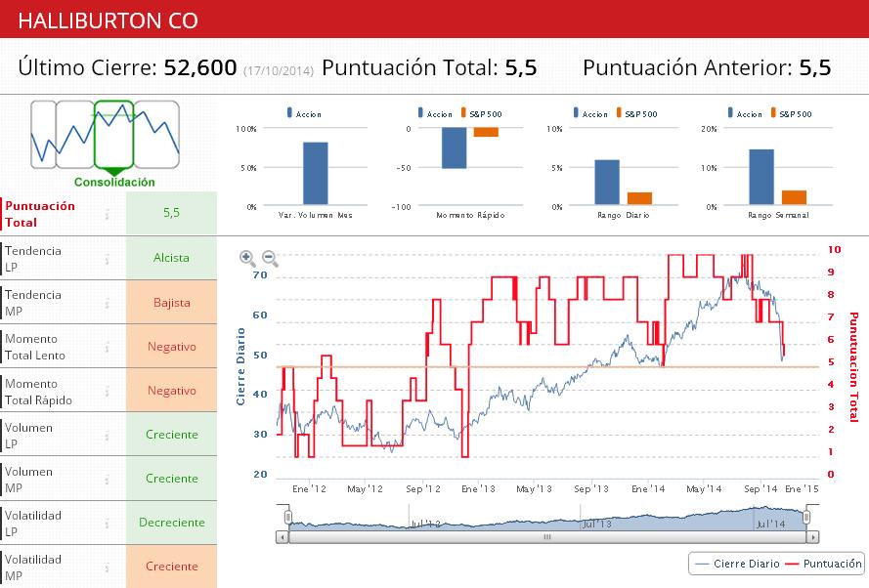869x588 pixels.
Task: Toggle S&P 500 legend in Rango Semanal chart
Action: coord(791,113)
